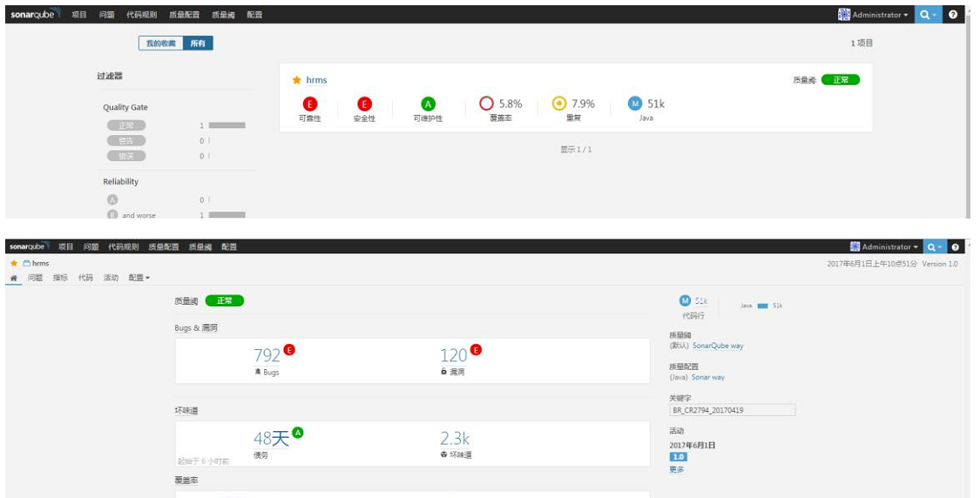This screenshot has width=980, height=498.
Task: Click the duplication circle icon beside 7.9%
Action: [x=558, y=103]
